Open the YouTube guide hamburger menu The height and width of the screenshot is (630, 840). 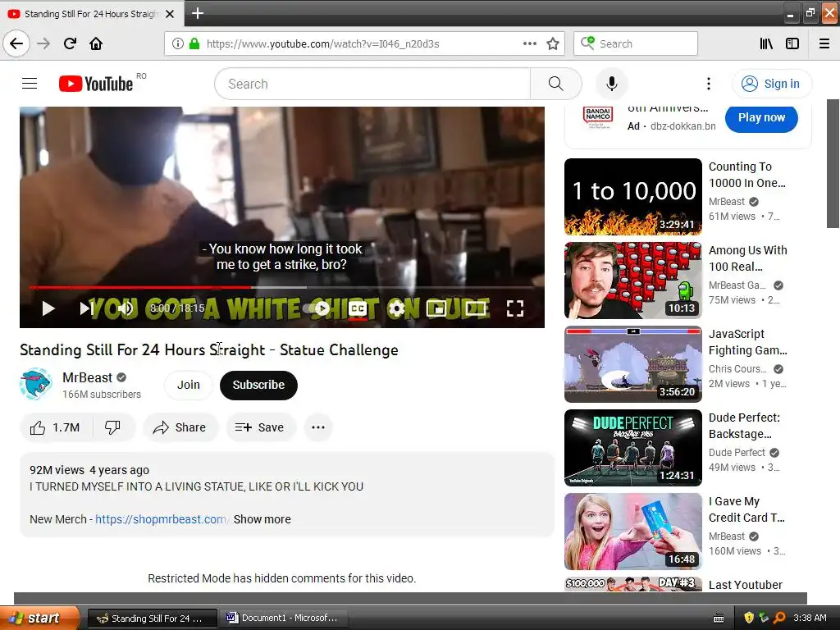pyautogui.click(x=30, y=84)
